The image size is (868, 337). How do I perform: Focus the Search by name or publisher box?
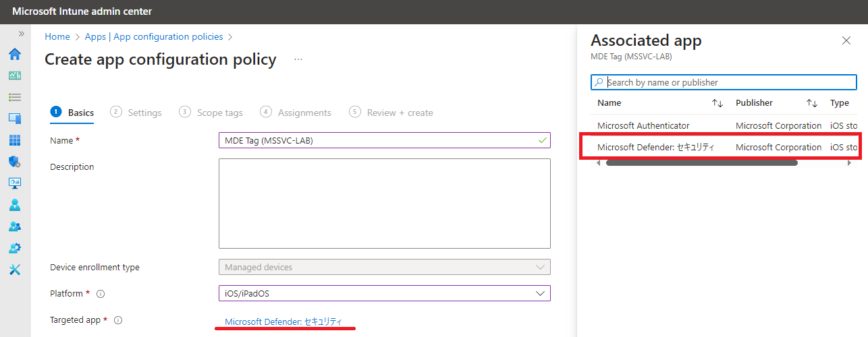pos(724,82)
